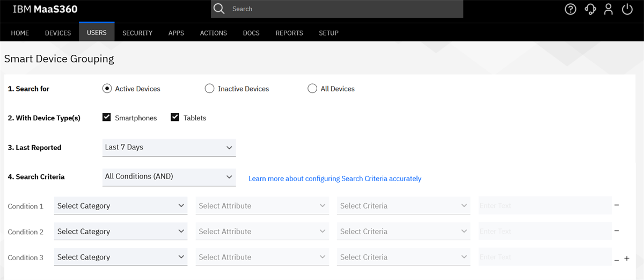The height and width of the screenshot is (280, 644).
Task: Open Condition 1 Select Category dropdown
Action: click(121, 206)
